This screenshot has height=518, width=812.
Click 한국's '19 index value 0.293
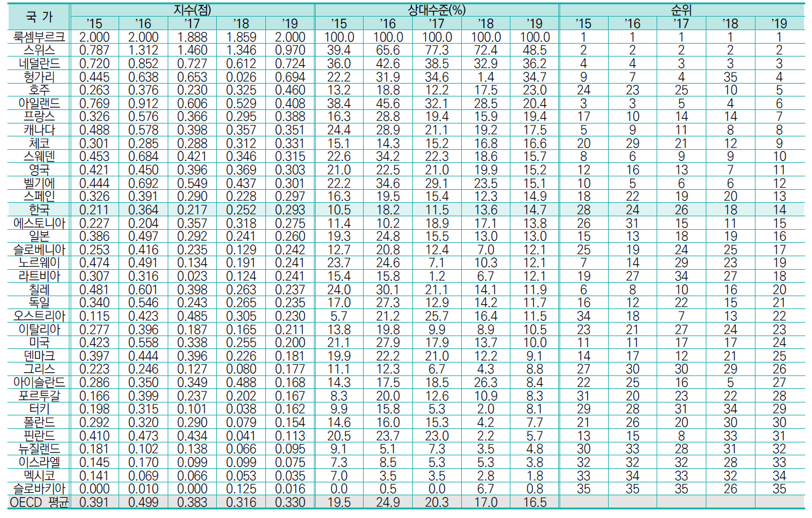pos(290,210)
